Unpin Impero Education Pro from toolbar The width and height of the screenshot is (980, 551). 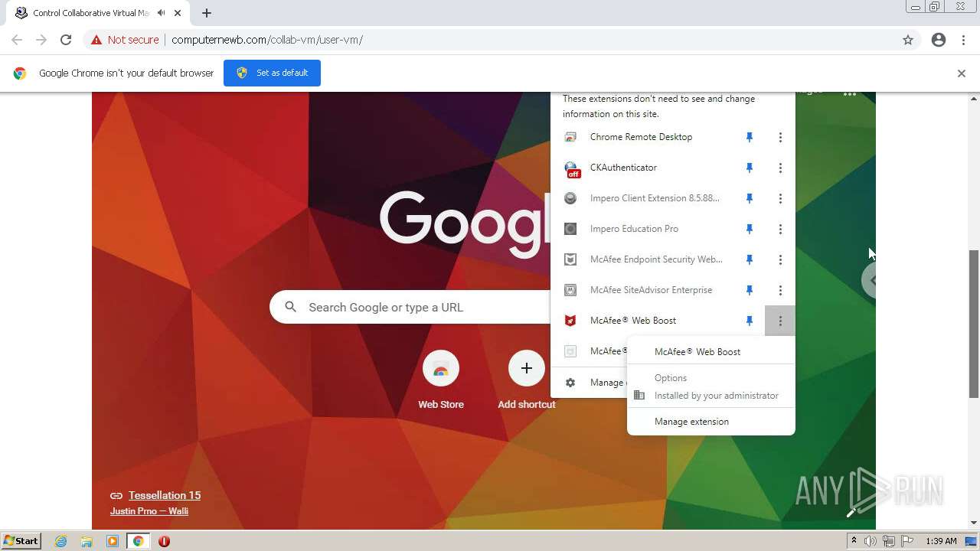click(750, 229)
